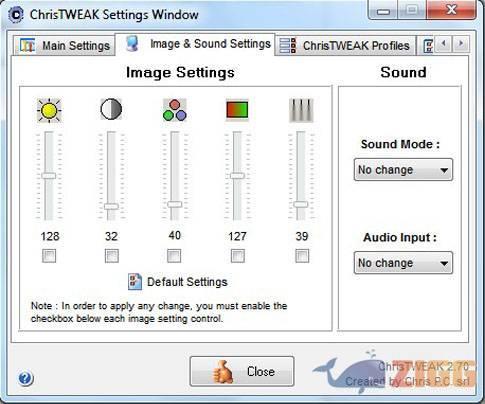
Task: Click the brightness sun icon
Action: pyautogui.click(x=49, y=110)
